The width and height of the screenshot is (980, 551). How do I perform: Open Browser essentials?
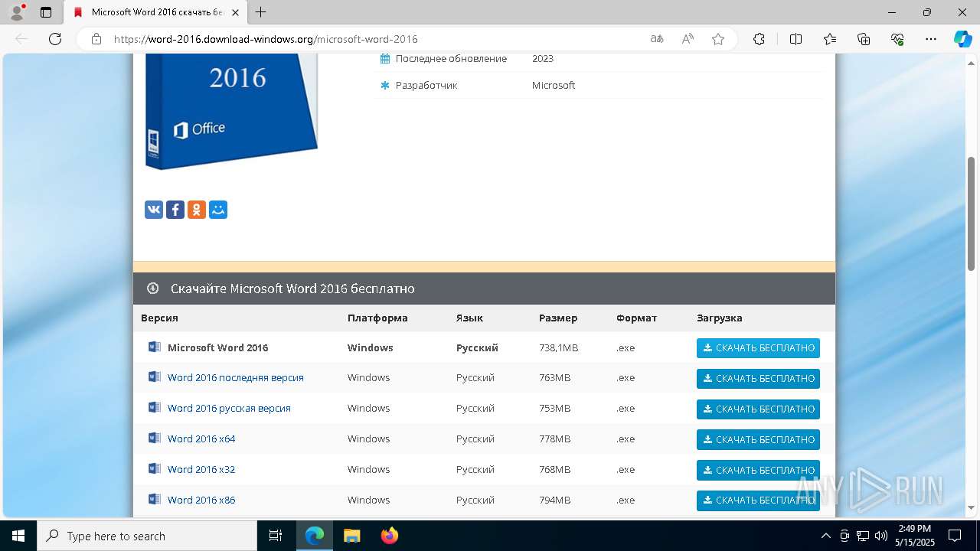click(897, 39)
